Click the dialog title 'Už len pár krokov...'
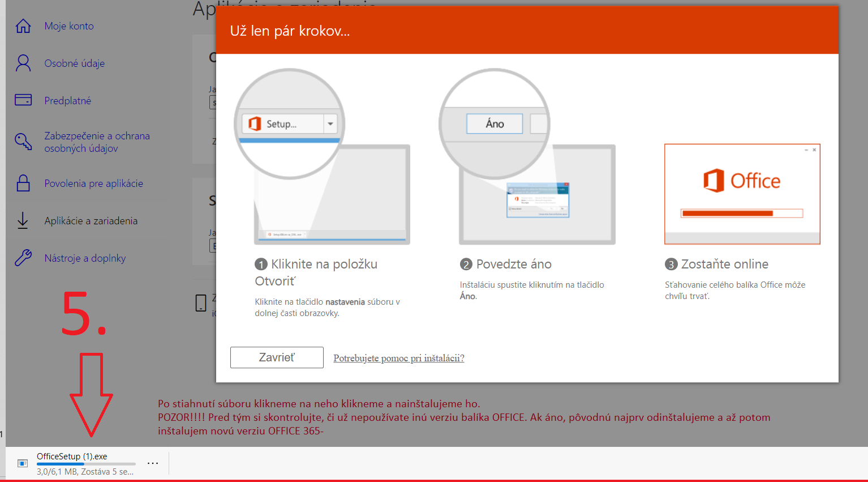 (x=290, y=31)
